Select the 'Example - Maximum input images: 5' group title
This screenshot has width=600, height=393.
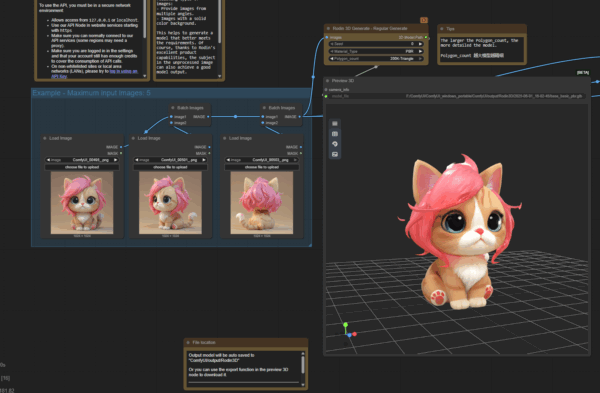(91, 93)
